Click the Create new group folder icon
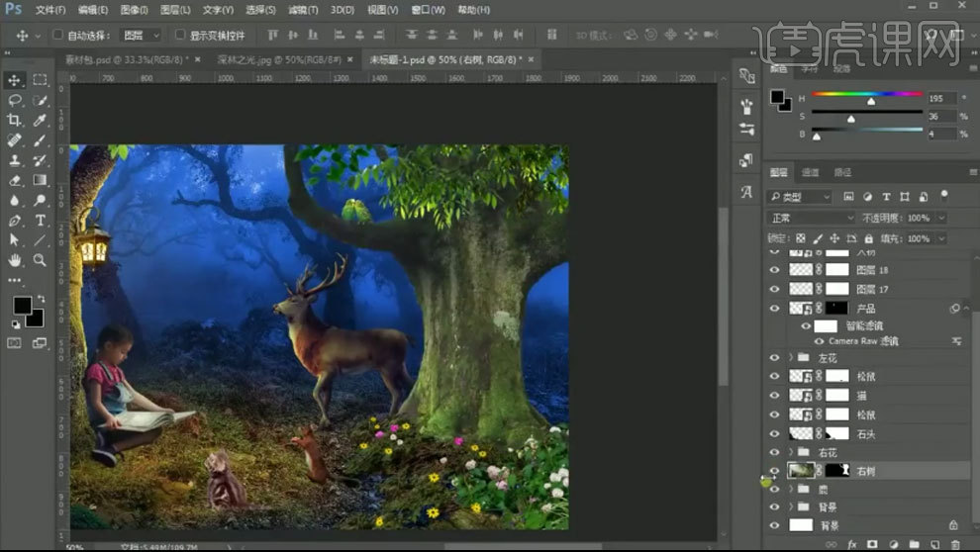The width and height of the screenshot is (980, 552). pyautogui.click(x=914, y=544)
